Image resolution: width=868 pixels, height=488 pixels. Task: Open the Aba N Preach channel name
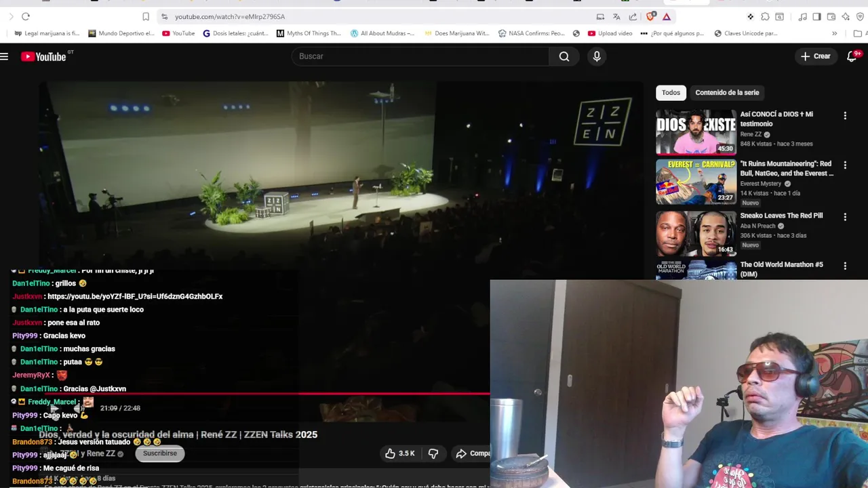click(x=758, y=226)
